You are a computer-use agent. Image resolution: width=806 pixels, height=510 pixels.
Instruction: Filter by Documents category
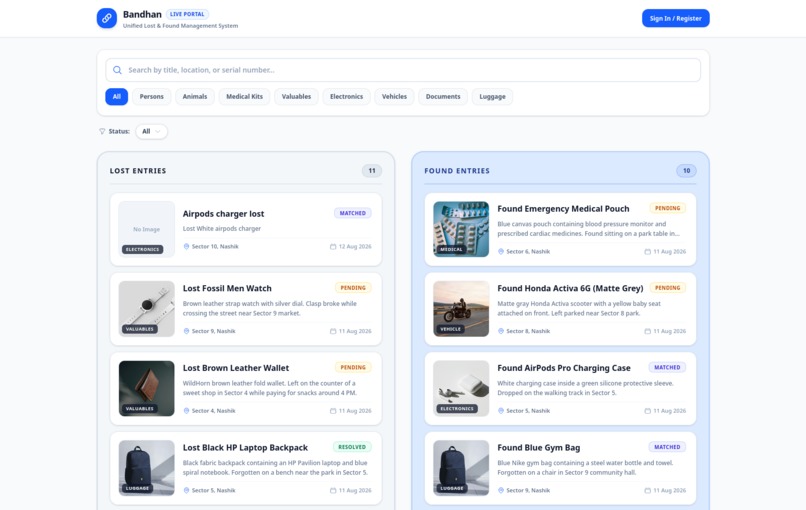[443, 97]
